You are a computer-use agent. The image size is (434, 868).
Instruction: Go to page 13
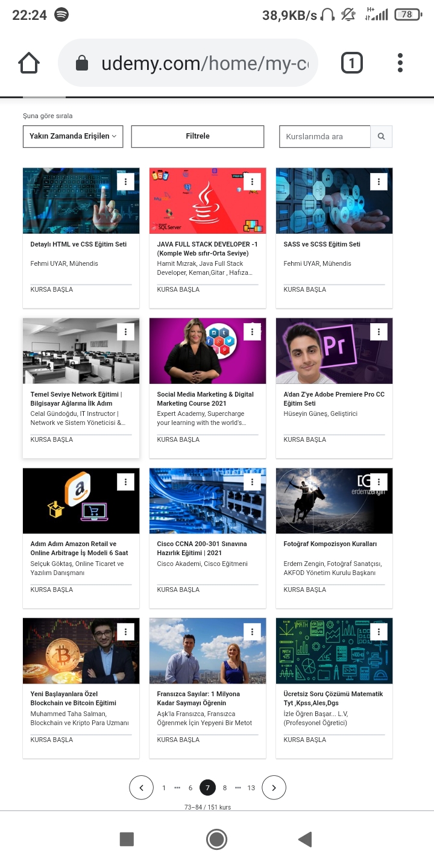(x=251, y=788)
